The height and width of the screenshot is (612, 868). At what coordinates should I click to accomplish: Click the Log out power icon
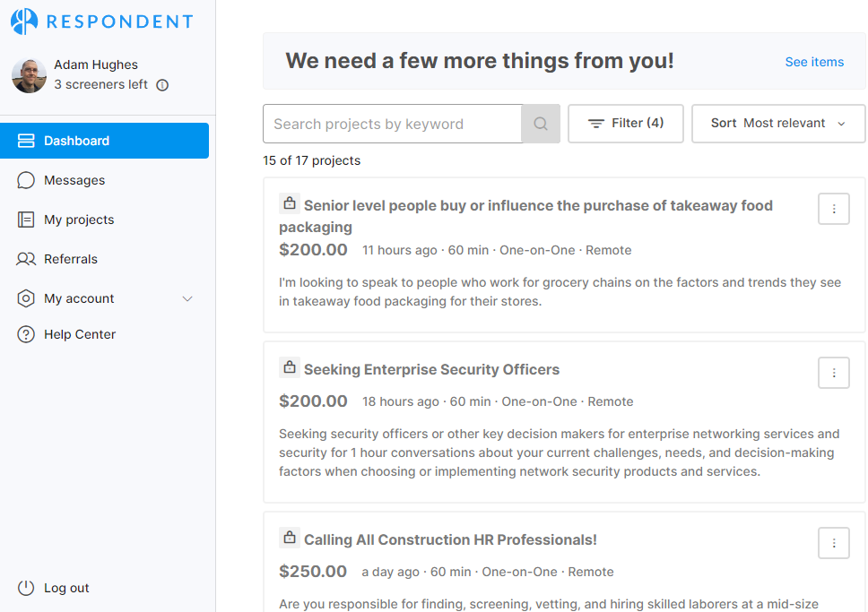(x=26, y=588)
